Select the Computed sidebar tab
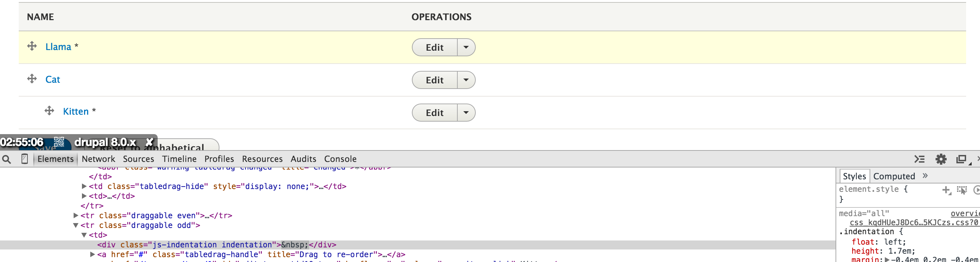Image resolution: width=980 pixels, height=262 pixels. (894, 176)
